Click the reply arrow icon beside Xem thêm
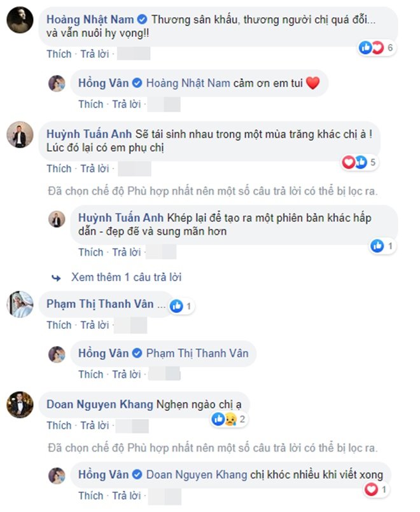The image size is (420, 512). [x=56, y=278]
